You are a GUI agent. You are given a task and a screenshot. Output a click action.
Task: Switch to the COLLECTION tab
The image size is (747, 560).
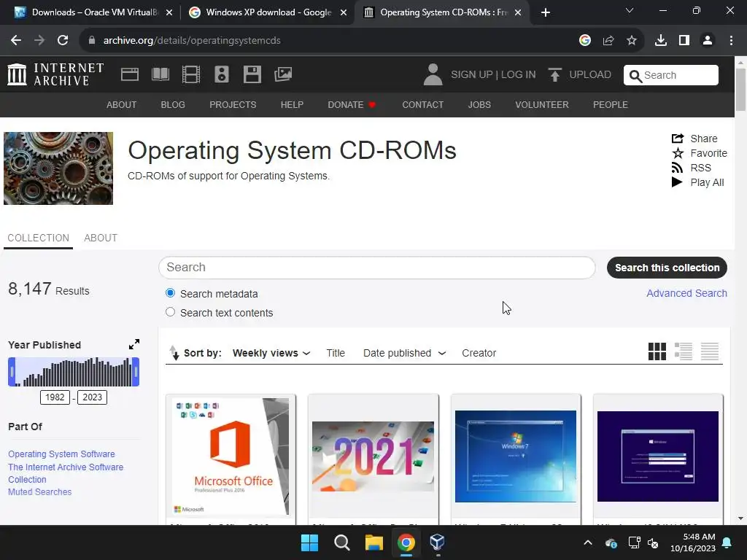(38, 238)
